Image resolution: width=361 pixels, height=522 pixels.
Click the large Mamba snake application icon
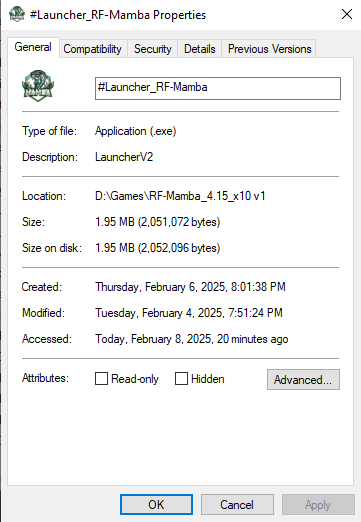click(38, 86)
